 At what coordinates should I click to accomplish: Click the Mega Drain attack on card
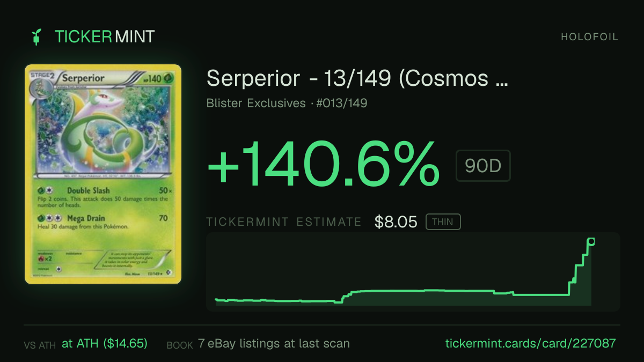(86, 218)
